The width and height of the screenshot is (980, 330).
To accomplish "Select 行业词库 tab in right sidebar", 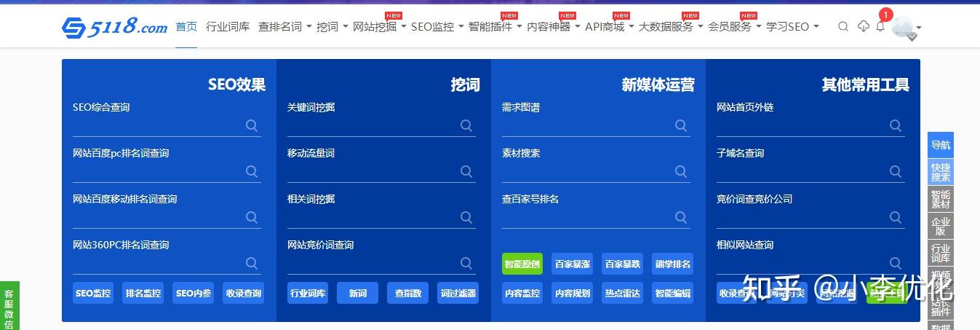I will coord(941,253).
